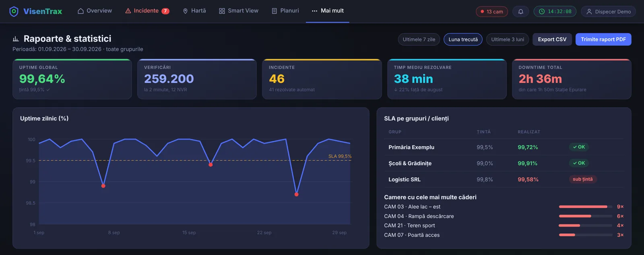Click the 14:32:08 clock pill
Viewport: 644px width, 255px height.
555,12
